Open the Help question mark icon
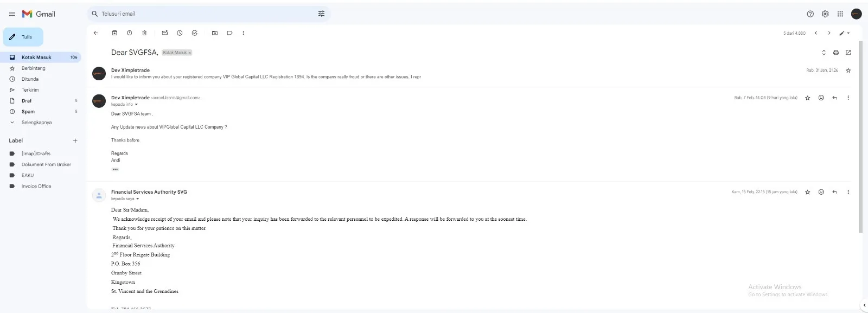 click(810, 14)
